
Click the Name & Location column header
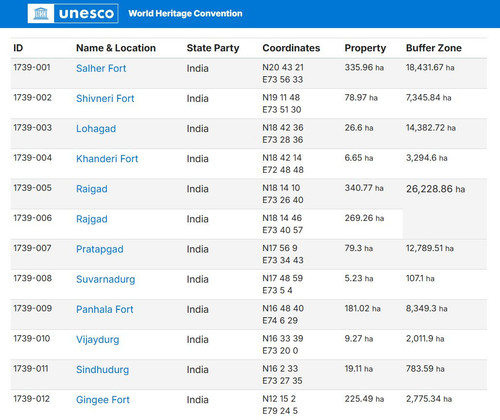tap(116, 48)
